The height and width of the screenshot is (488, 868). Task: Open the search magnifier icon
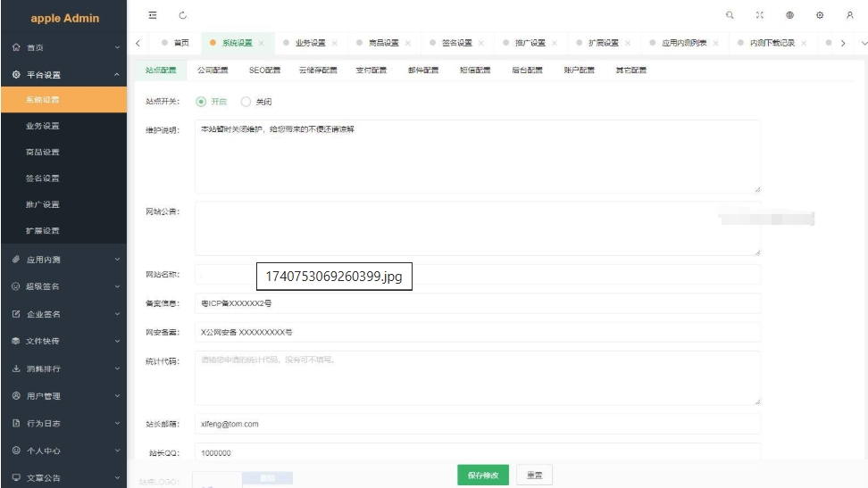point(730,15)
